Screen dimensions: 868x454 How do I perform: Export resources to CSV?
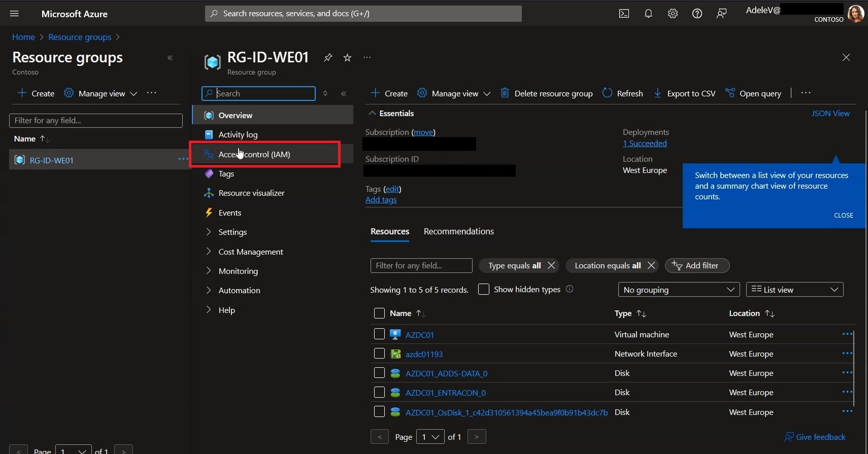click(x=684, y=93)
